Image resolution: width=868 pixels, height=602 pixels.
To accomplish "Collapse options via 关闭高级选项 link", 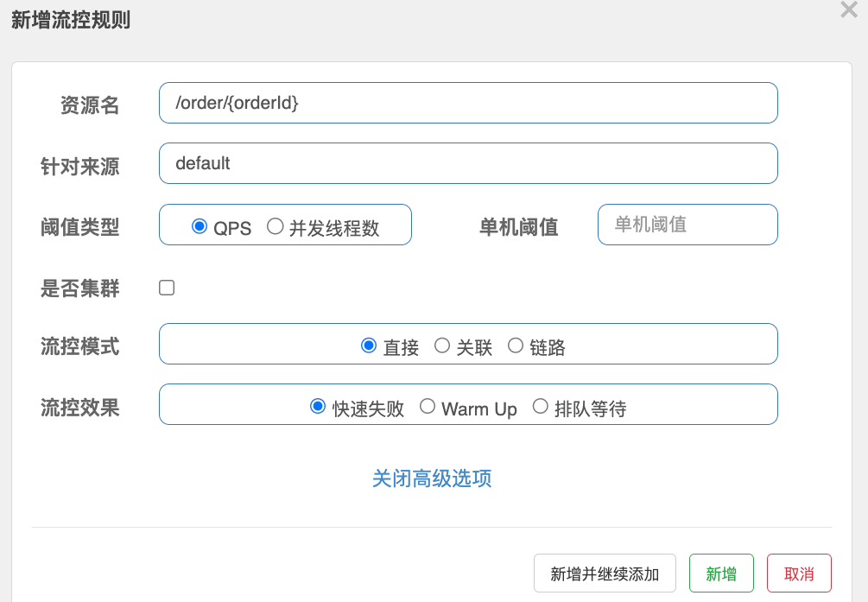I will click(432, 478).
